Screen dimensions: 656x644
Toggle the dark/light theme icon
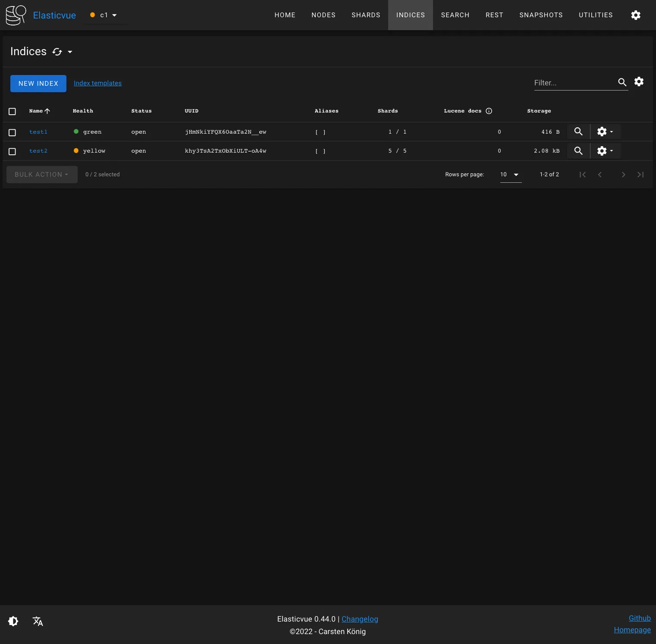(x=13, y=621)
